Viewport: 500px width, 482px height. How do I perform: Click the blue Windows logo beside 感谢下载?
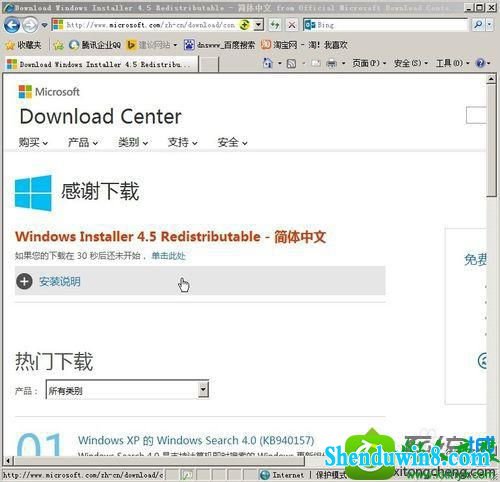(33, 193)
